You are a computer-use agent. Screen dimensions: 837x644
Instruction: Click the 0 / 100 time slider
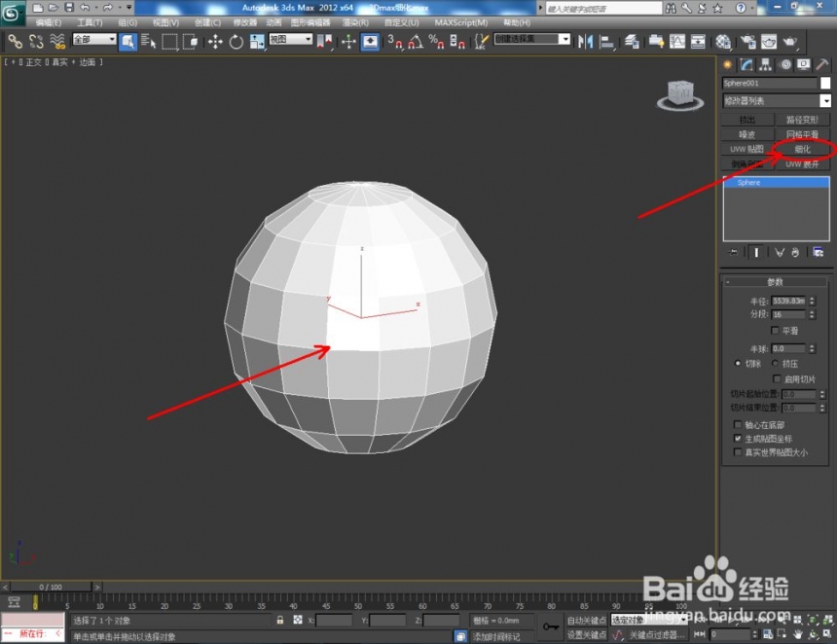point(51,587)
